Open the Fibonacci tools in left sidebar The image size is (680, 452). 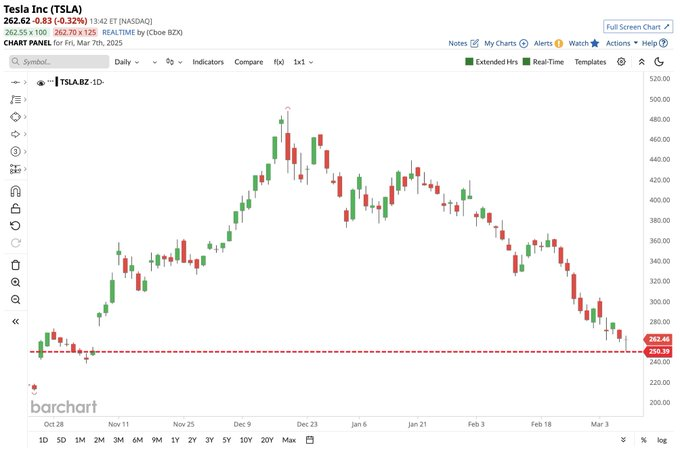pos(16,99)
